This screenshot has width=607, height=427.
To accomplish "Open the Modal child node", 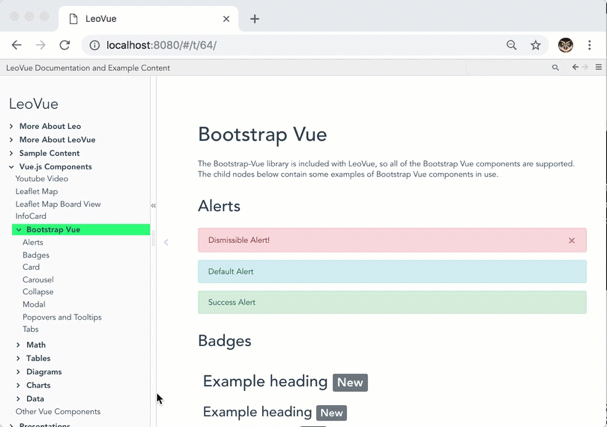I will [34, 304].
